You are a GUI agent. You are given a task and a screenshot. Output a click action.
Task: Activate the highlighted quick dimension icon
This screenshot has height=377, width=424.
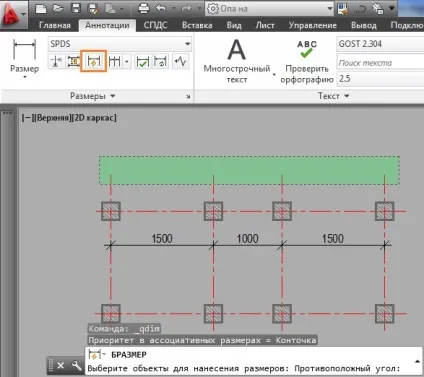tap(94, 61)
